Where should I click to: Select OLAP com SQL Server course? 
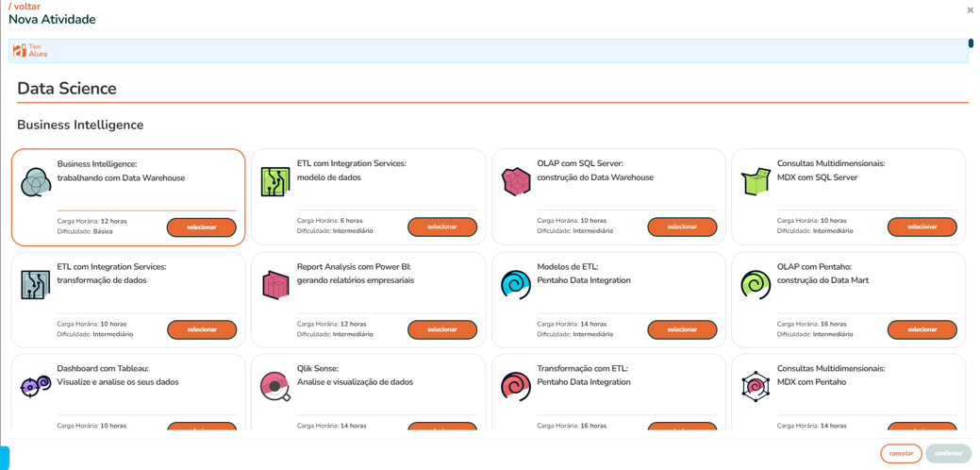coord(682,227)
